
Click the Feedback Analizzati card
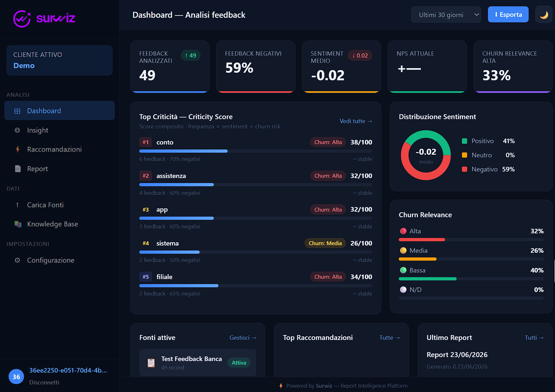coord(170,67)
